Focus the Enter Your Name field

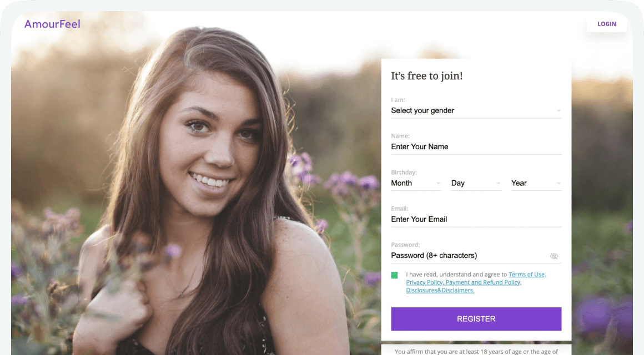(476, 146)
